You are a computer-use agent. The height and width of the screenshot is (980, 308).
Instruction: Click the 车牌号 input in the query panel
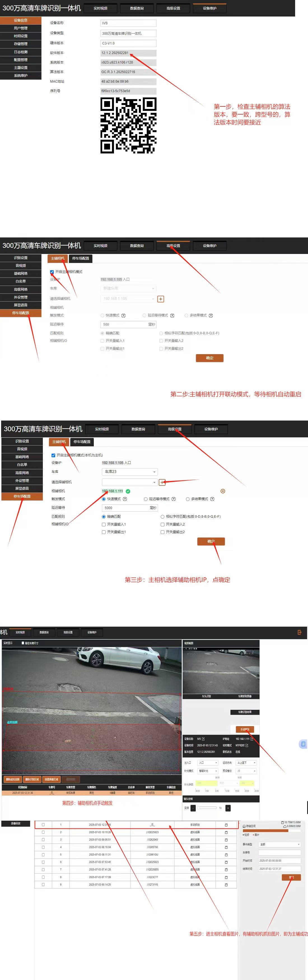tap(280, 852)
